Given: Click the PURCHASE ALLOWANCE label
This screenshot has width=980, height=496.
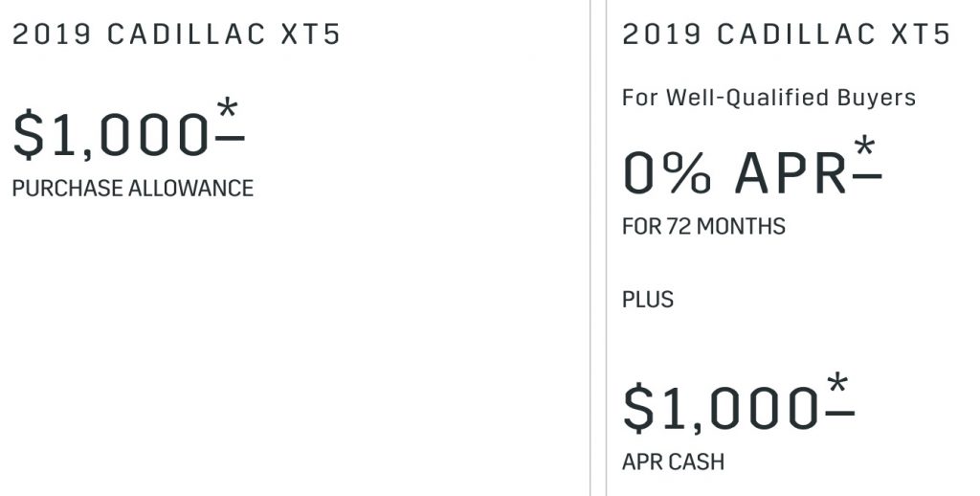Looking at the screenshot, I should 133,189.
